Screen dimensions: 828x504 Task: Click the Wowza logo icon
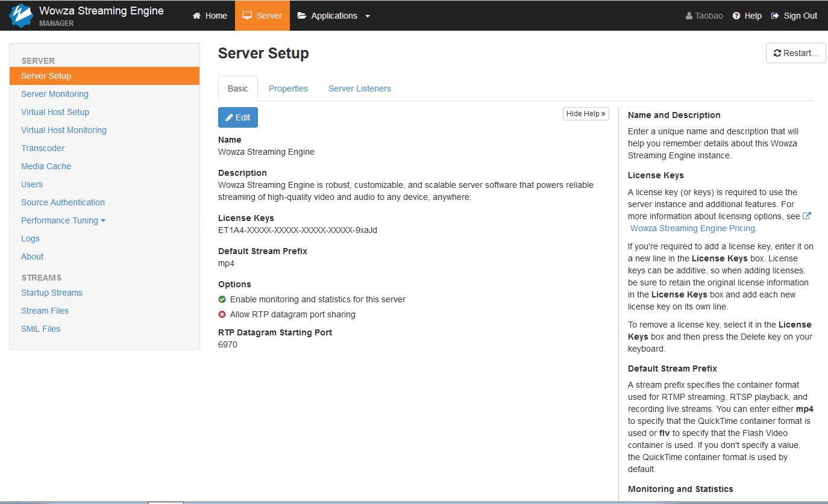point(21,16)
